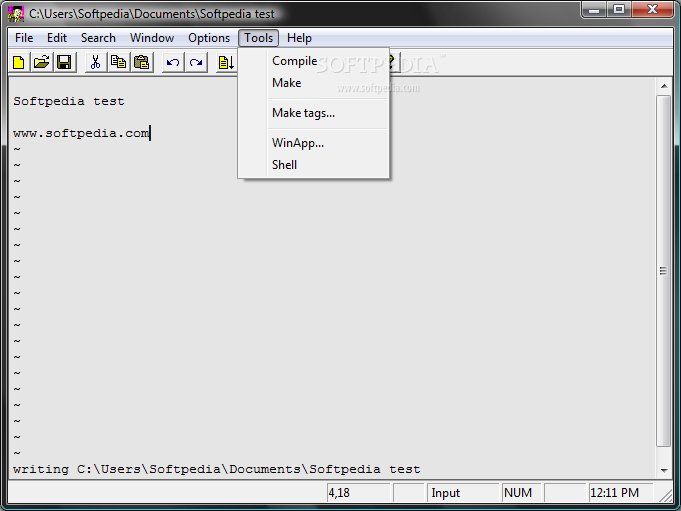Screen dimensions: 681x511
Task: Open the Window menu
Action: point(152,38)
